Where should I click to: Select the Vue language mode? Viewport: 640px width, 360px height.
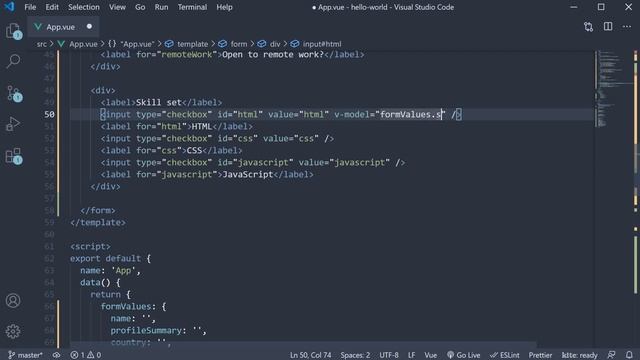tap(430, 355)
